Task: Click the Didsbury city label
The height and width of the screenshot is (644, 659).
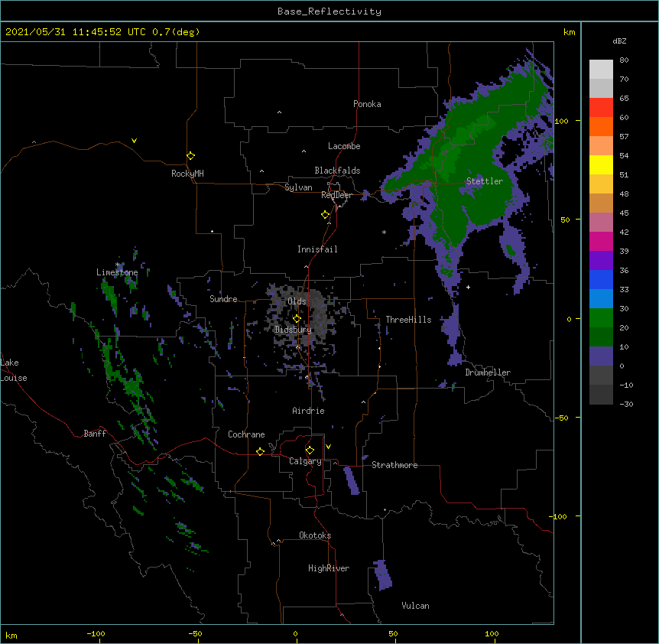Action: tap(294, 330)
